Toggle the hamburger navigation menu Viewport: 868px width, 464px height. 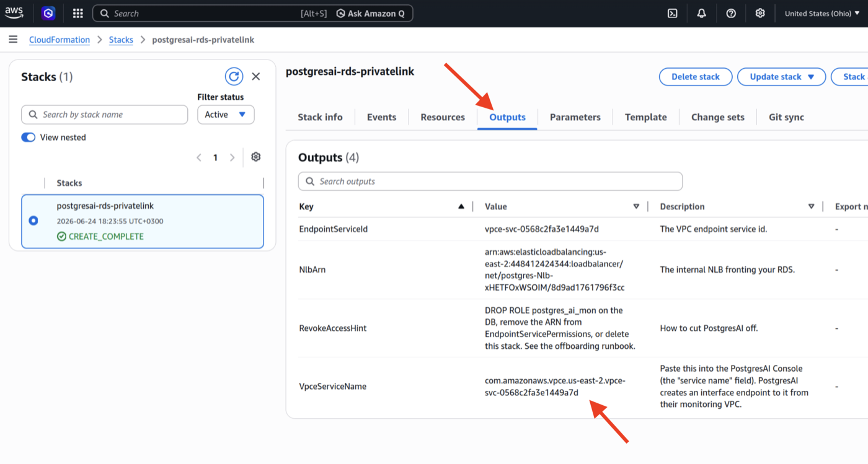click(13, 40)
